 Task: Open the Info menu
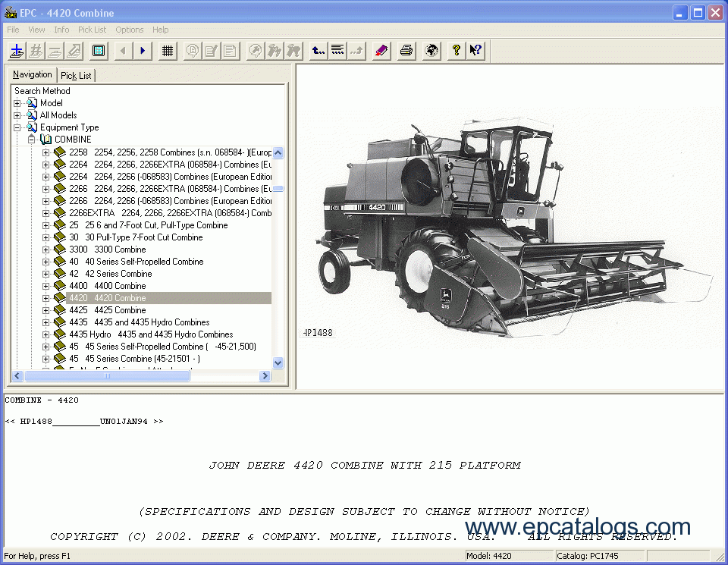(x=61, y=30)
